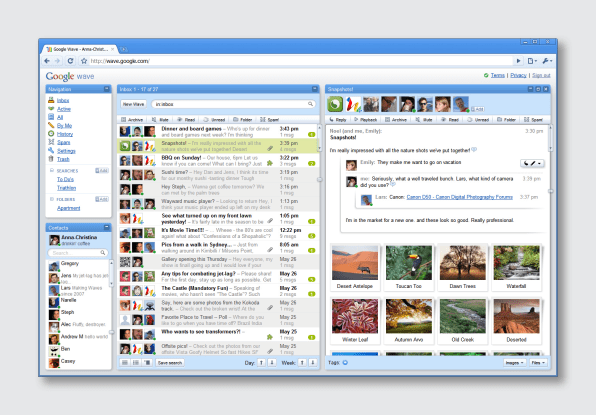
Task: Click the magnifier icon in the inbox search
Action: pos(310,104)
